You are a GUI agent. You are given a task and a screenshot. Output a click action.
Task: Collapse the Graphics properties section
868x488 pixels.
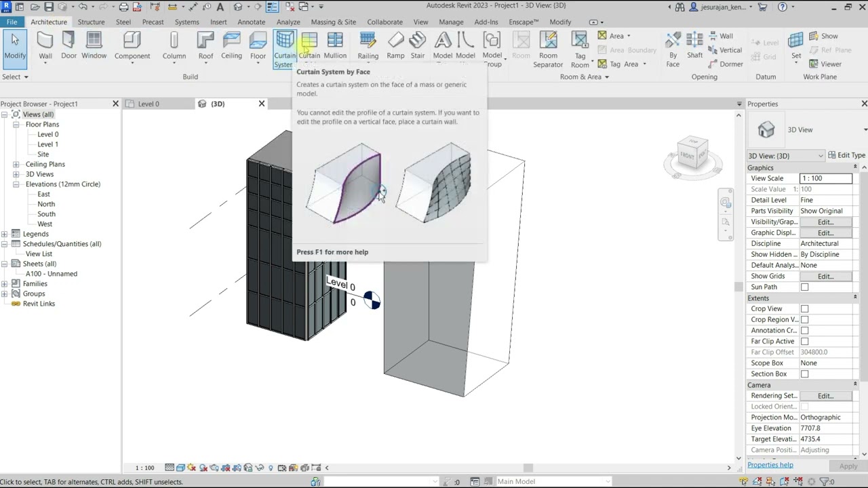(854, 167)
